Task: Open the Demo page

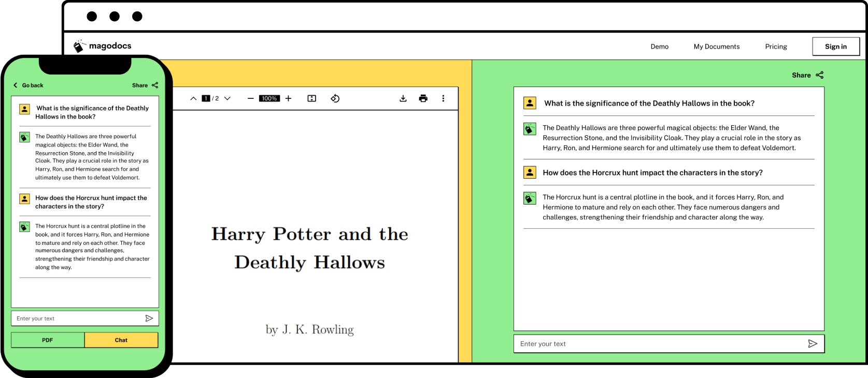Action: click(660, 47)
